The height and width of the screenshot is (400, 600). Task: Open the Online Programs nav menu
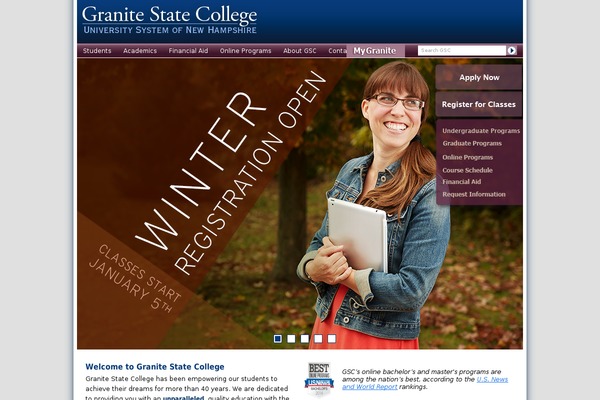[x=245, y=51]
